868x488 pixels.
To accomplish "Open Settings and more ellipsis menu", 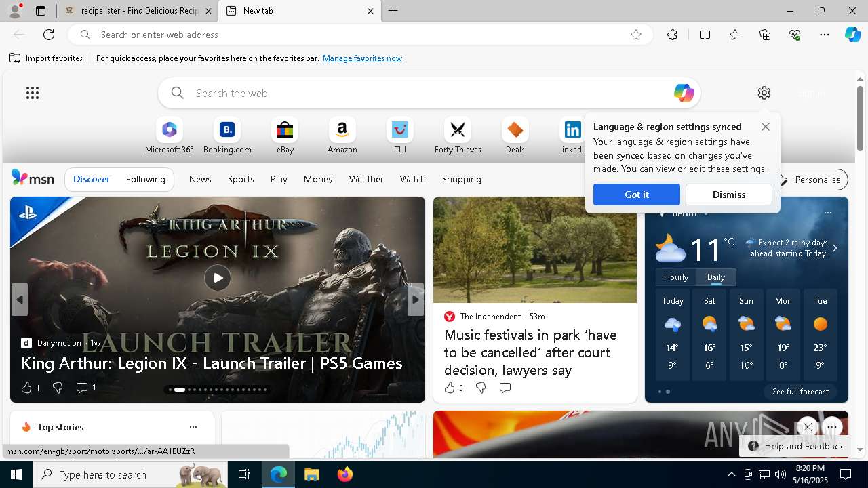I will pyautogui.click(x=825, y=35).
